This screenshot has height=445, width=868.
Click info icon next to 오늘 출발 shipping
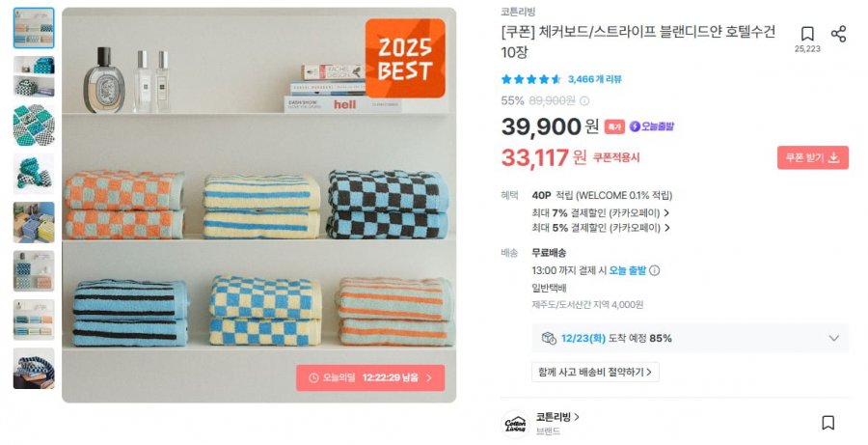click(654, 270)
